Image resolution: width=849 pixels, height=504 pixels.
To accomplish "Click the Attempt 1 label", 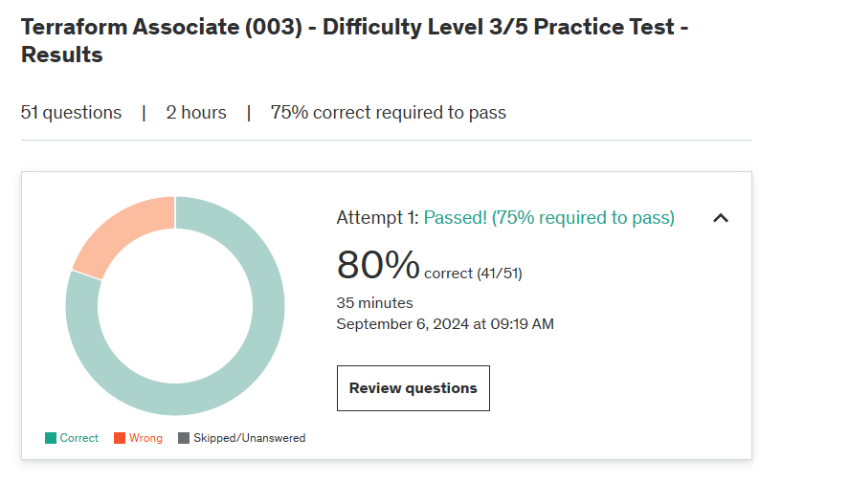I will point(377,217).
